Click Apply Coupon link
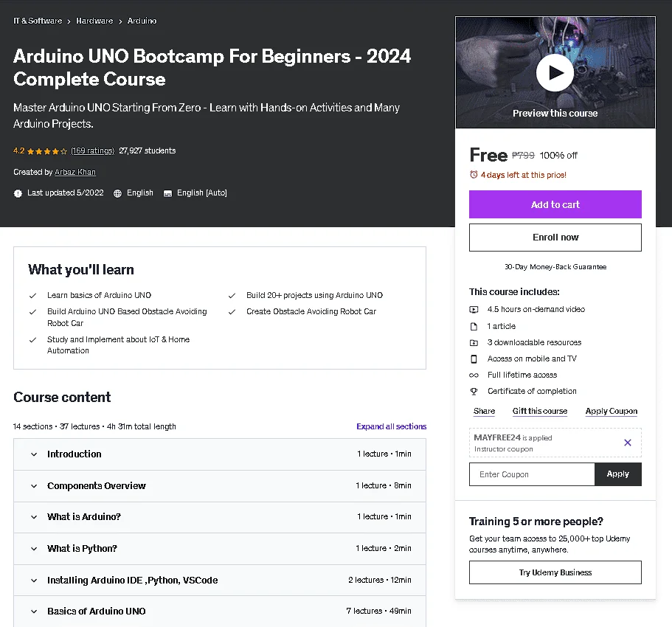The width and height of the screenshot is (672, 627). (612, 411)
